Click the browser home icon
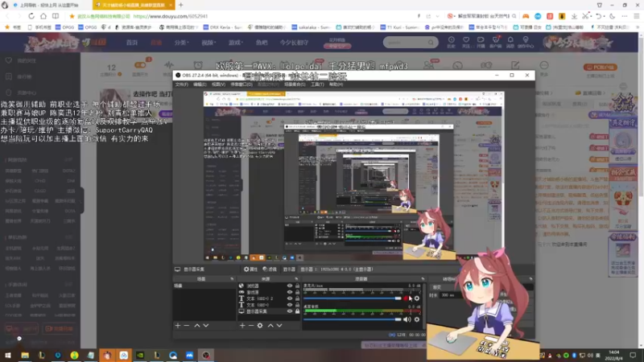 43,16
